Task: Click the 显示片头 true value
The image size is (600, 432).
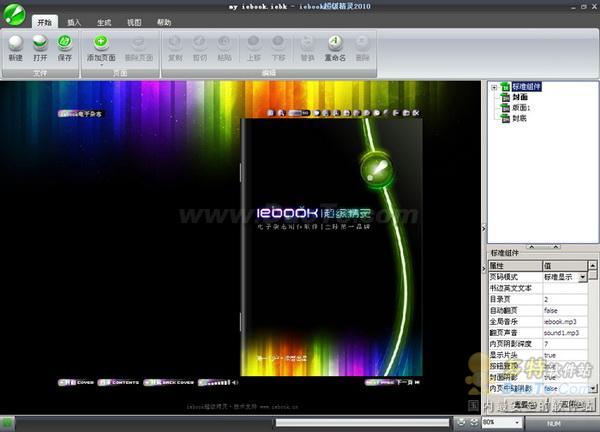Action: pos(565,355)
